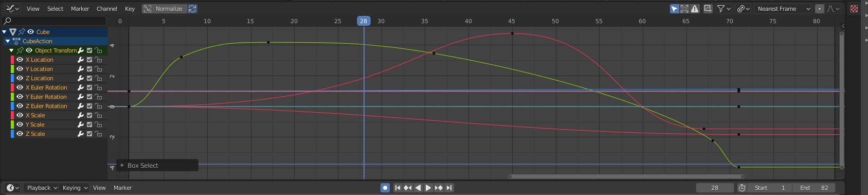Lock the X Location channel
Viewport: 868px width, 195px height.
[x=98, y=60]
